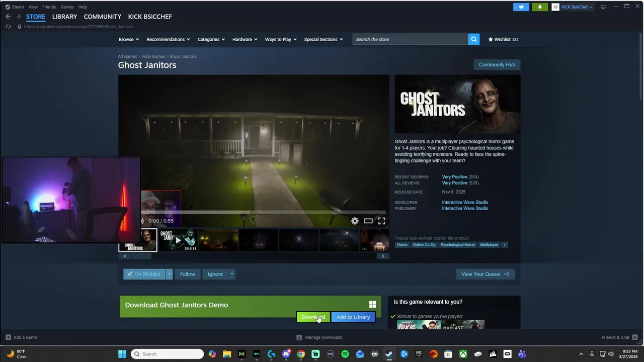
Task: Click View Your Queue button
Action: coord(486,274)
